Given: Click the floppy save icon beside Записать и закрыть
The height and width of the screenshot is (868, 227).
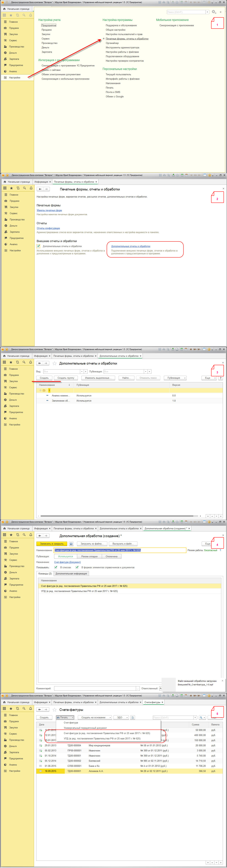Looking at the screenshot, I should pos(71,543).
